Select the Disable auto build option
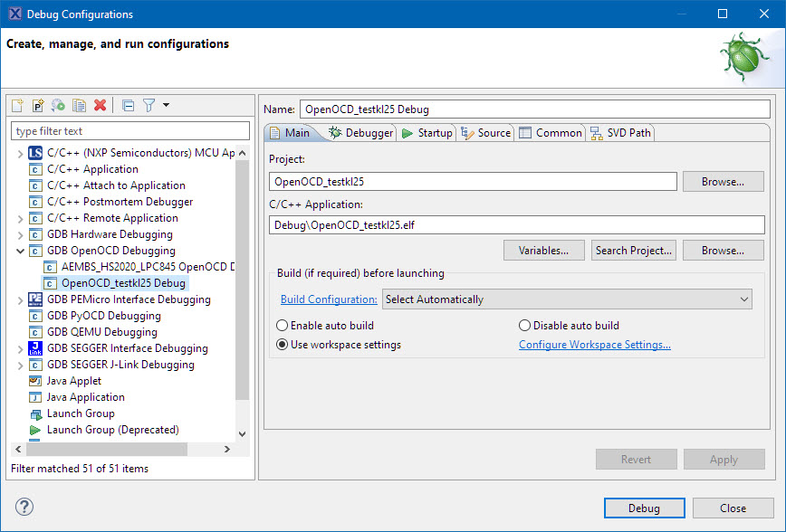The image size is (786, 532). [524, 326]
